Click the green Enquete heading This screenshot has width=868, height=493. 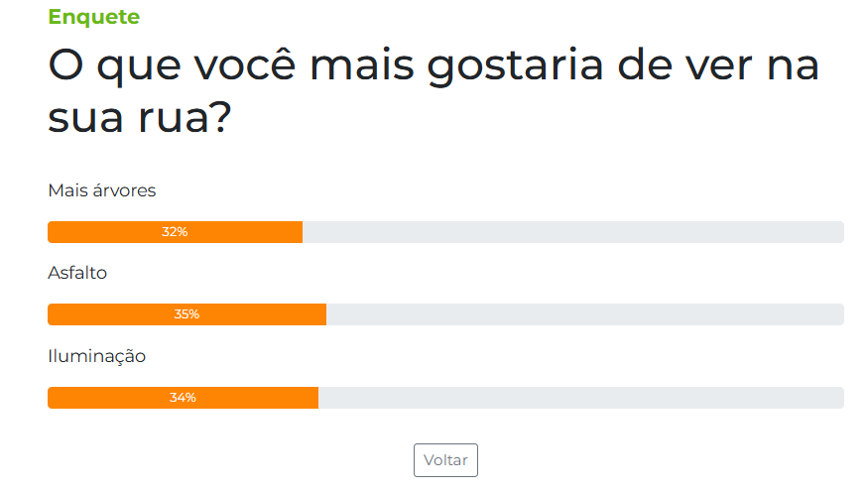pyautogui.click(x=94, y=17)
